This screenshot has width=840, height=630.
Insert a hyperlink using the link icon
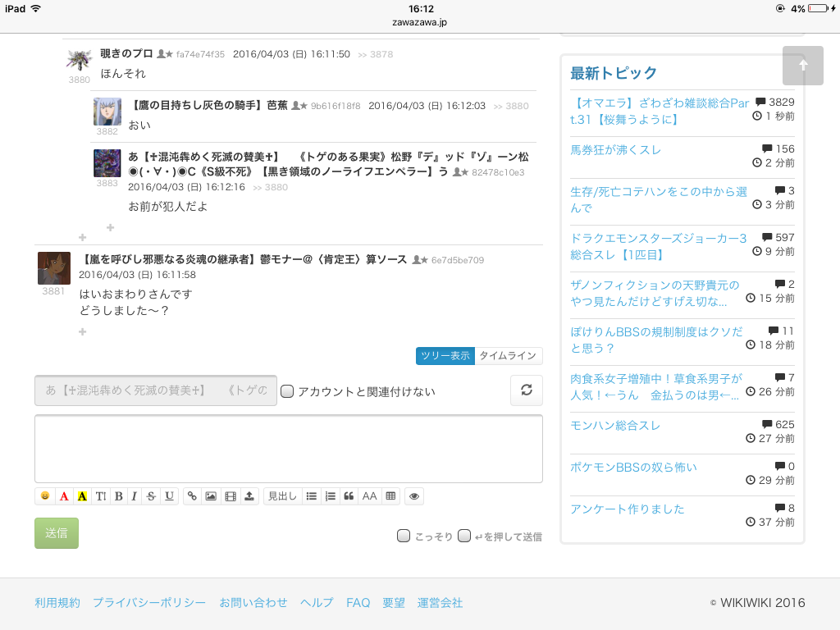click(193, 496)
